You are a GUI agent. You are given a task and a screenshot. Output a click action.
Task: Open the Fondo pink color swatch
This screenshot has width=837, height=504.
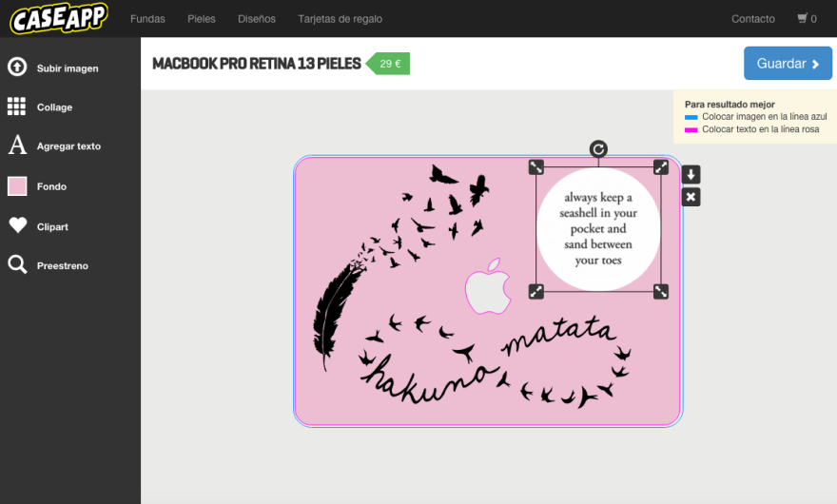tap(17, 186)
